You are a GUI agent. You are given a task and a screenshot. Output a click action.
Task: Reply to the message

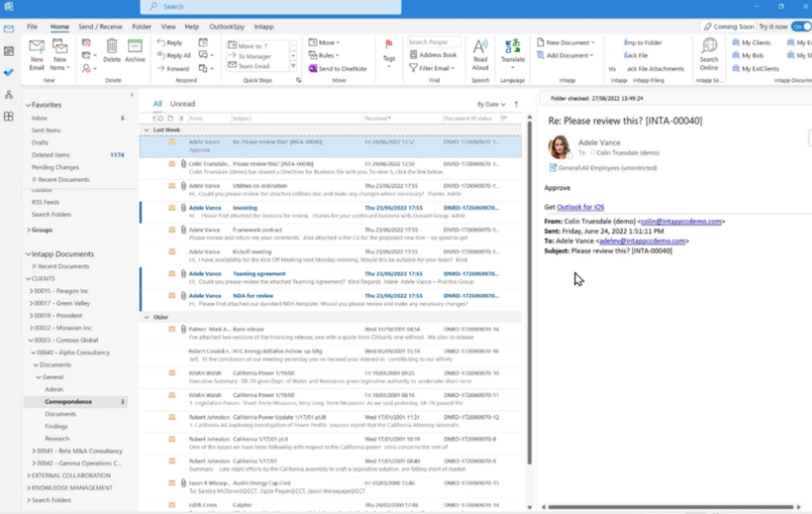coord(170,42)
